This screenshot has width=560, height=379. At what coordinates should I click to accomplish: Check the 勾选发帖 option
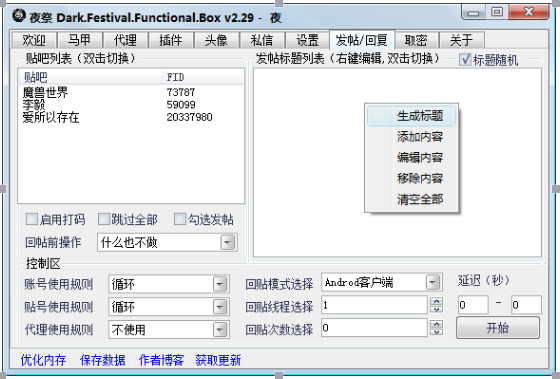[x=180, y=219]
